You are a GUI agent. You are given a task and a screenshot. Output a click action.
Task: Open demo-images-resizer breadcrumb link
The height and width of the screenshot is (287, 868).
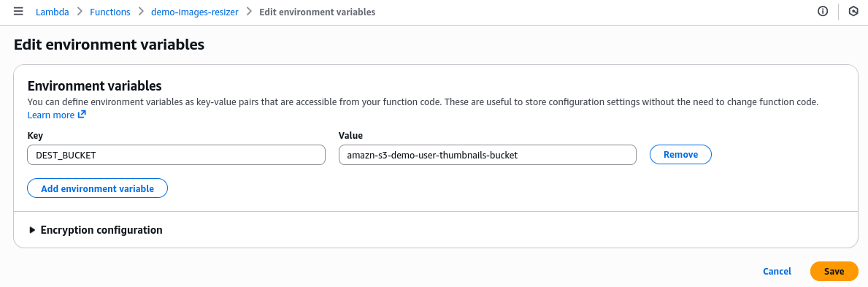(194, 12)
